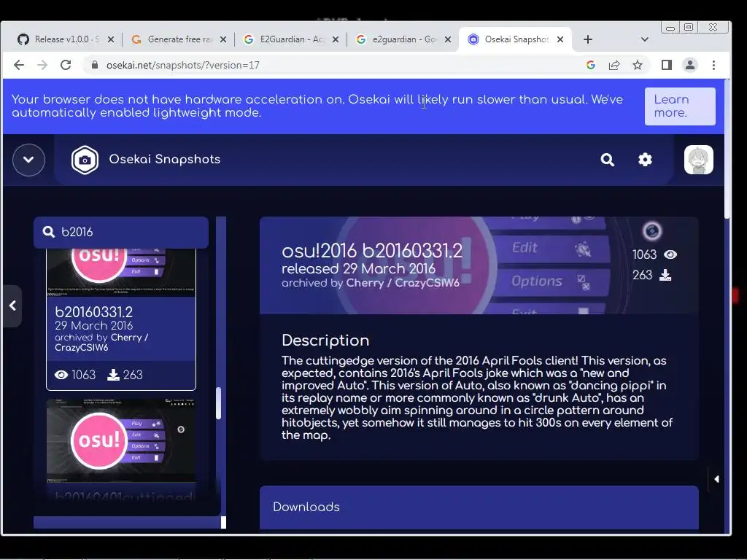
Task: Reload the current page
Action: click(66, 65)
